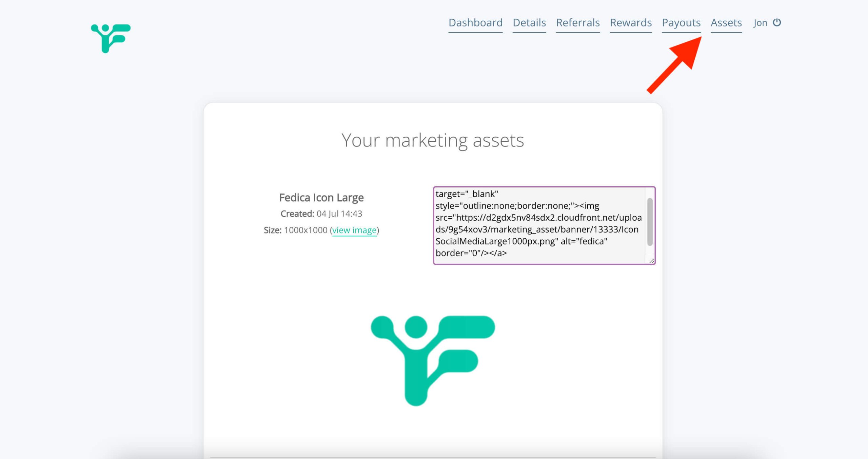Screen dimensions: 868x459
Task: Click the Created 04 Jul 14:43 text
Action: pyautogui.click(x=321, y=214)
